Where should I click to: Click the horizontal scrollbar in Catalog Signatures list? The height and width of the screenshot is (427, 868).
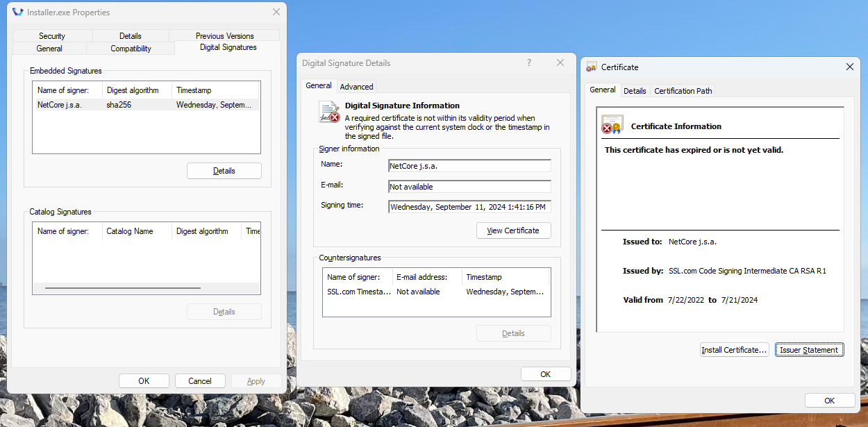click(x=123, y=287)
